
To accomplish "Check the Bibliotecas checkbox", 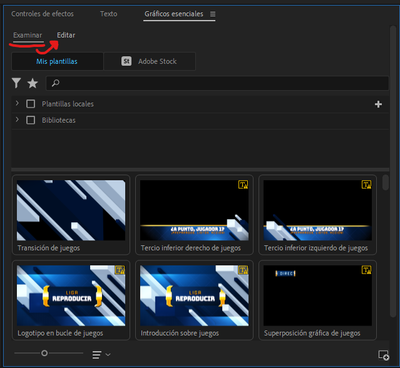I will 31,120.
